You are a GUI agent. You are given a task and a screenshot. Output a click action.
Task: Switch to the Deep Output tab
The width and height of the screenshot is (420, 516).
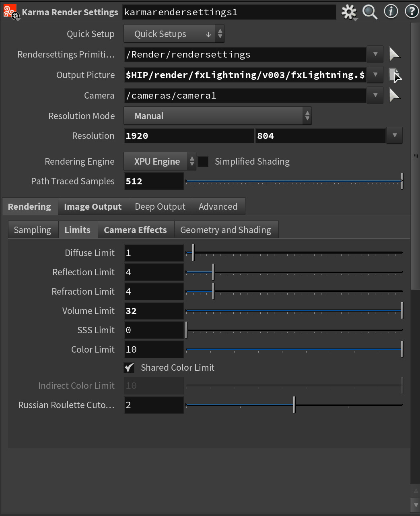[161, 206]
